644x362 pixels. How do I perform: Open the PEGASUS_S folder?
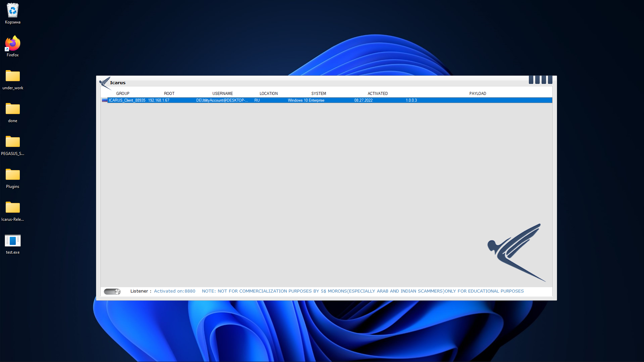(x=12, y=142)
